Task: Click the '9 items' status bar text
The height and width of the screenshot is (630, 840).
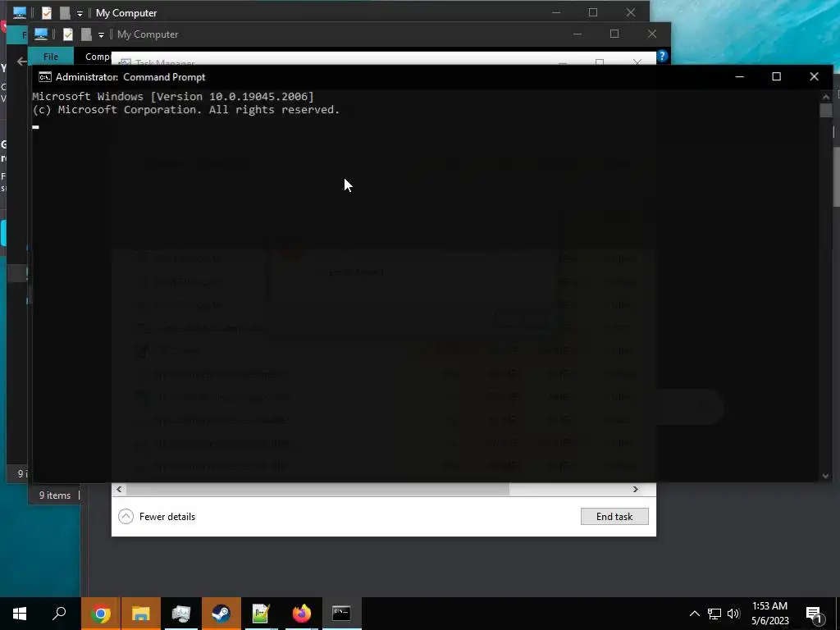Action: click(x=55, y=495)
